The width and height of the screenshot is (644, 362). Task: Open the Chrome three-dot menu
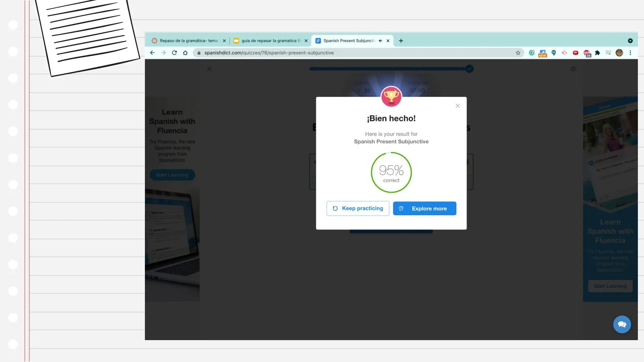pyautogui.click(x=630, y=53)
